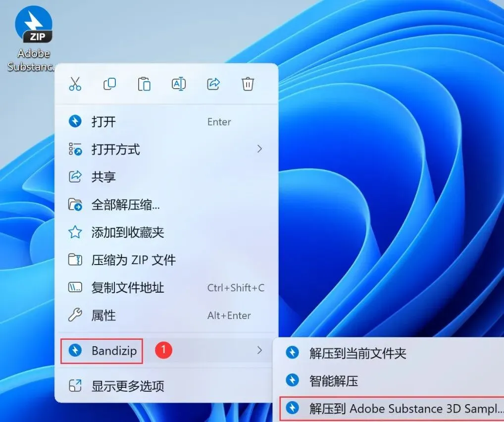Click the share icon beside 共享
Image resolution: width=504 pixels, height=422 pixels.
(x=75, y=177)
